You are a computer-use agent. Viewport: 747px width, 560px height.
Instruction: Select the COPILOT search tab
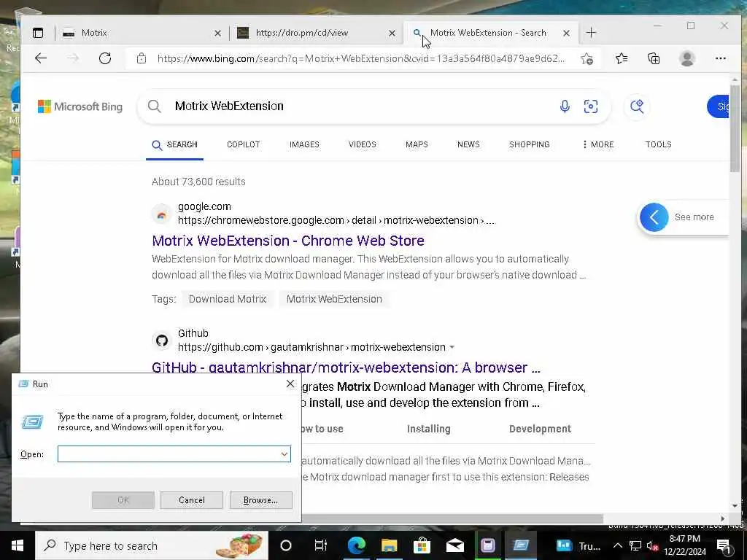click(x=244, y=144)
